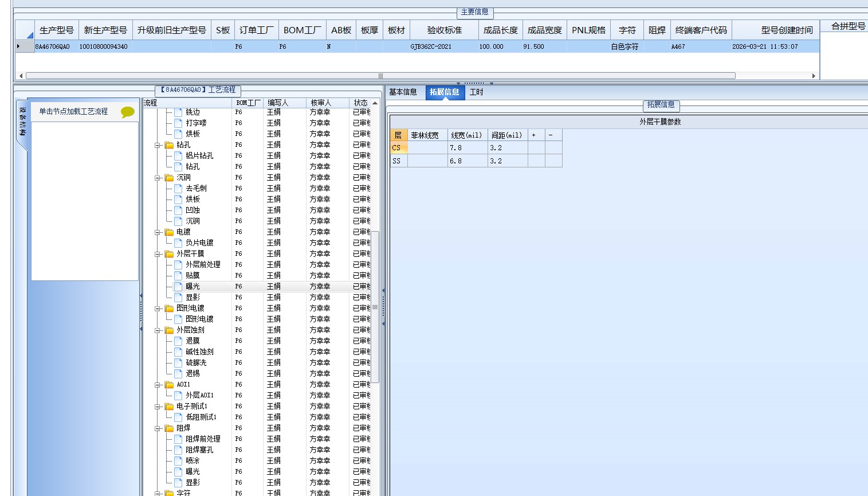
Task: Sort by the 生产型号 column header
Action: click(x=57, y=30)
